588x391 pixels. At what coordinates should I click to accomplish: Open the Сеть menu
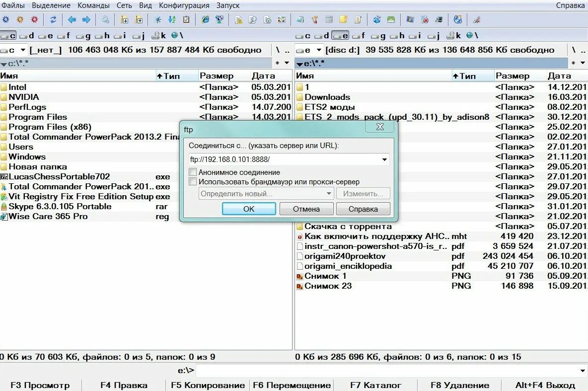point(124,5)
